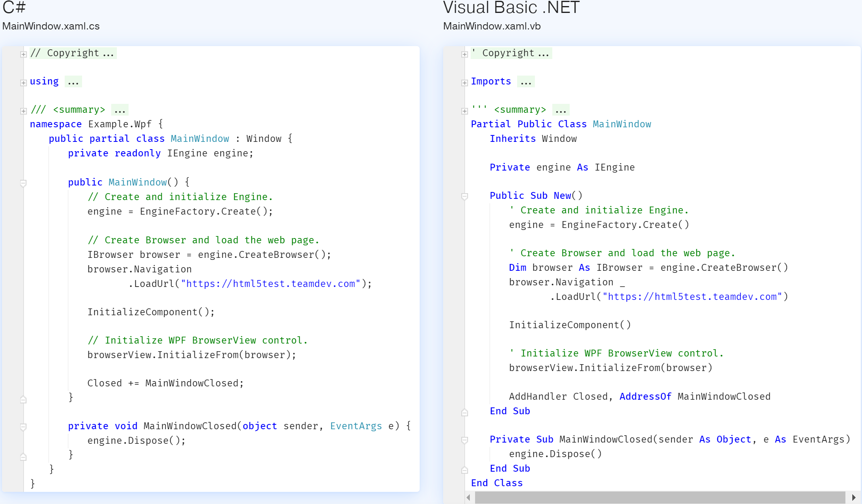Click the scroll-left arrow in VB panel

[x=469, y=498]
